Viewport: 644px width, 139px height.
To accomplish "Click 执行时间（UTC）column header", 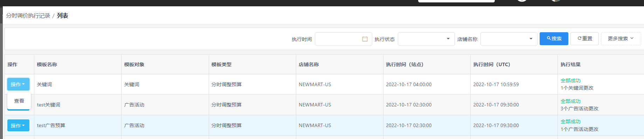I will point(492,64).
